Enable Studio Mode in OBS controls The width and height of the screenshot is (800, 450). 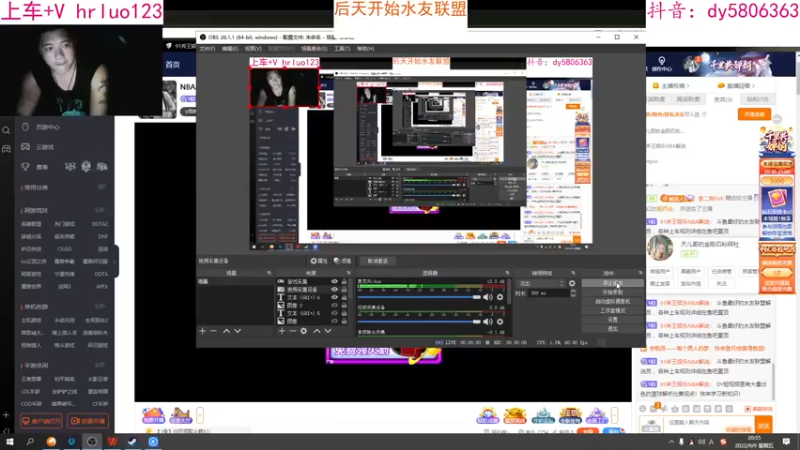(612, 311)
